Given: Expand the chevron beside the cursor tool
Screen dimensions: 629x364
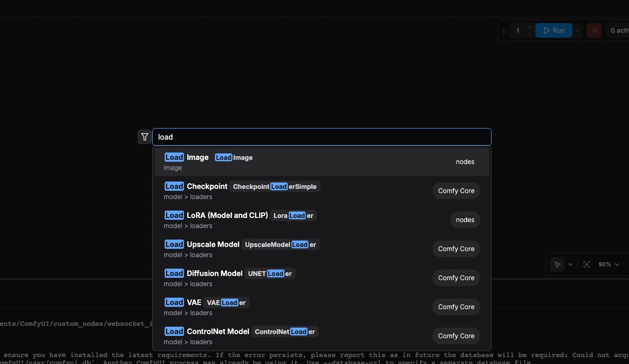Looking at the screenshot, I should click(570, 264).
